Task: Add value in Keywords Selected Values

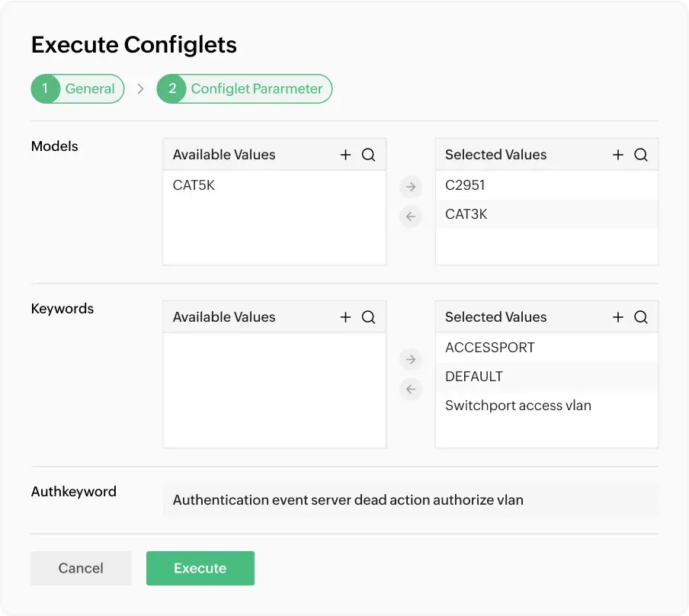Action: pyautogui.click(x=618, y=317)
